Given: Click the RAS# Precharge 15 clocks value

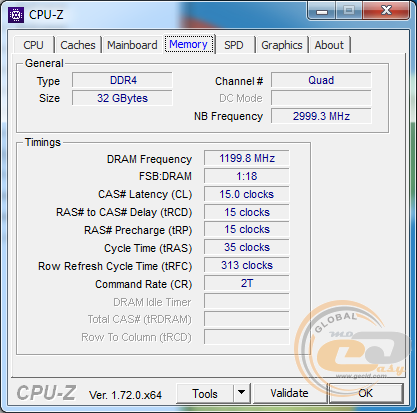Looking at the screenshot, I should tap(247, 230).
